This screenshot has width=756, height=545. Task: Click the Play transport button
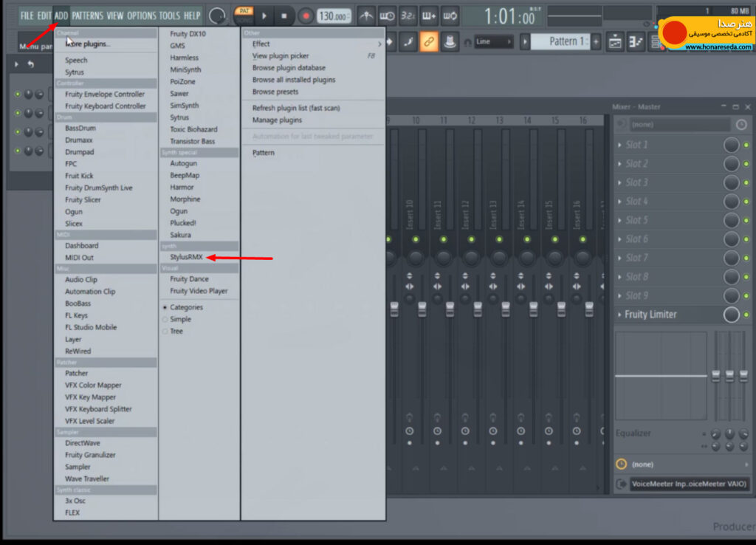264,16
